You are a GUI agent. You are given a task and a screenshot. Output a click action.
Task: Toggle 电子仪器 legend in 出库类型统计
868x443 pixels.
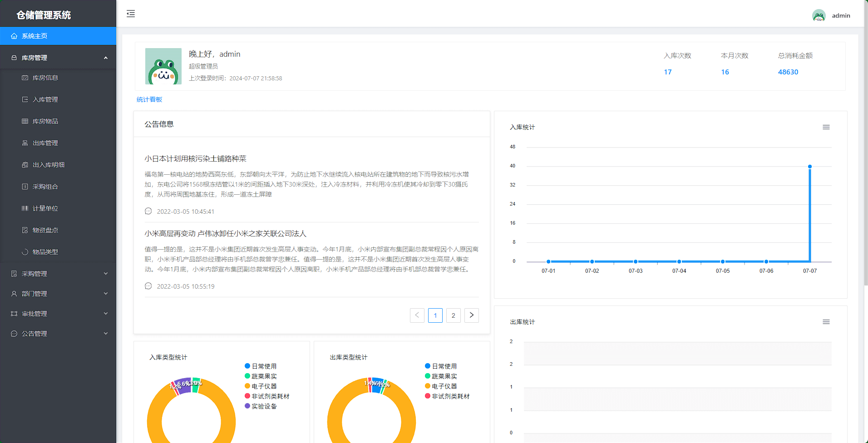click(x=441, y=386)
